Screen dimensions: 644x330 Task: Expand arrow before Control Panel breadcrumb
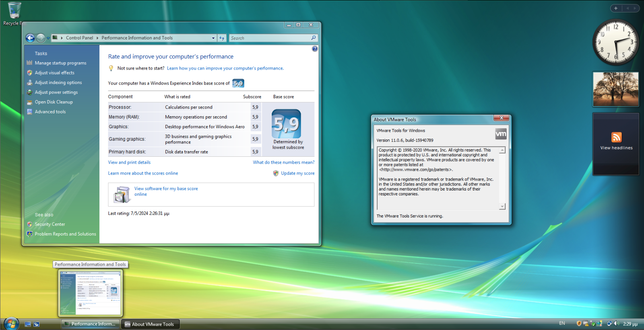(x=62, y=38)
